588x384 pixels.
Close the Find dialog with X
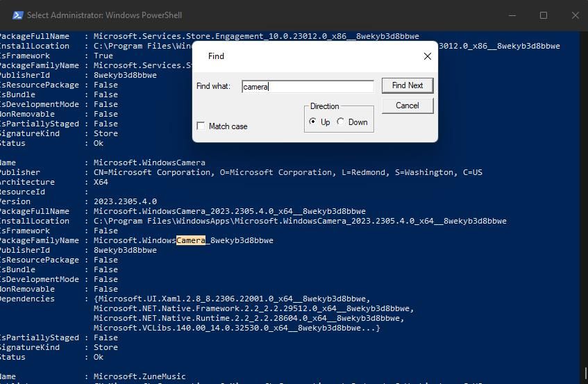click(x=427, y=56)
